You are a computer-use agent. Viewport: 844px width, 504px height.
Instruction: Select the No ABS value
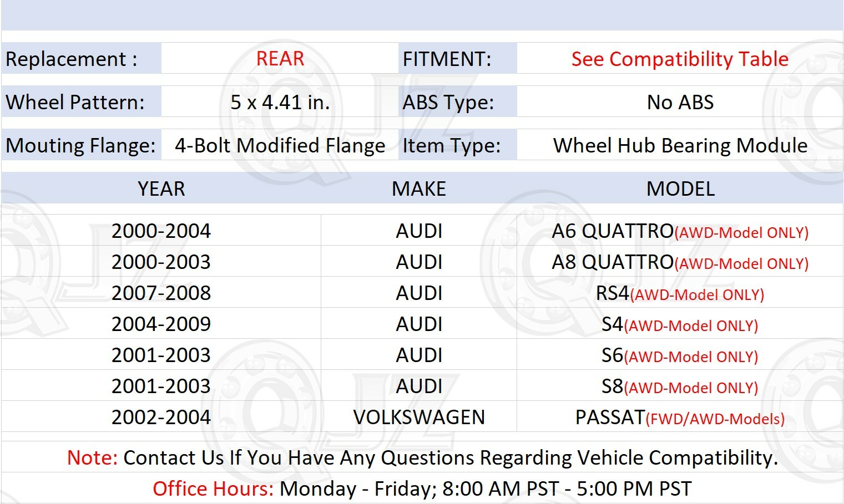[x=680, y=102]
